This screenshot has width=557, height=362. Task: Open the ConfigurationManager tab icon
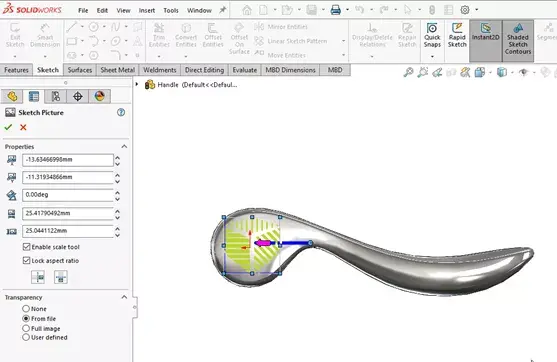tap(56, 96)
